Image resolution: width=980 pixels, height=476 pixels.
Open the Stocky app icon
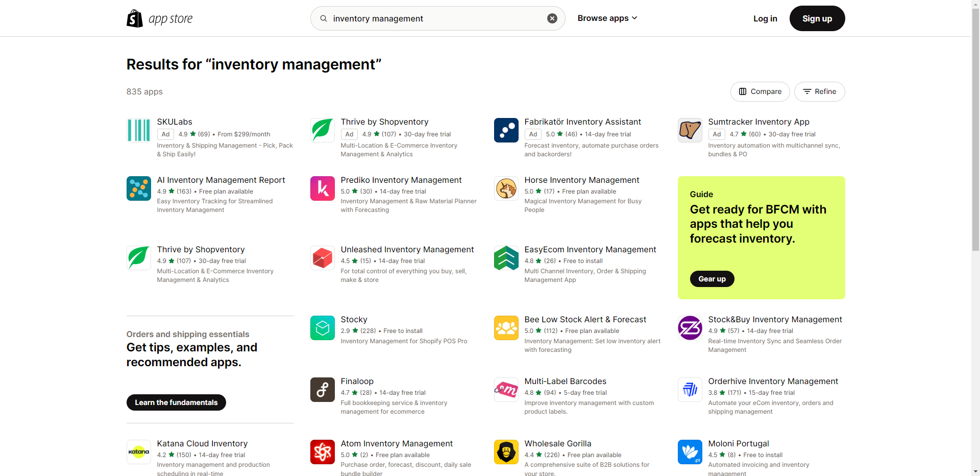(323, 328)
